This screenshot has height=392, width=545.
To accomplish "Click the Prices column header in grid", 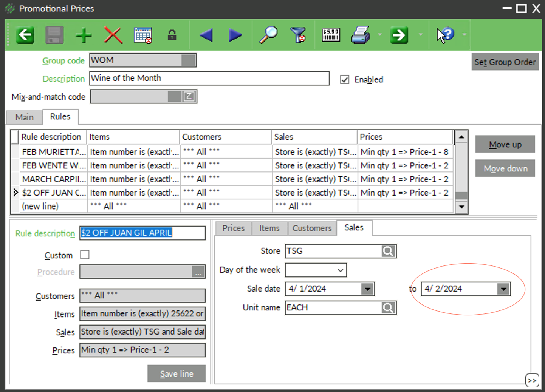I will tap(405, 137).
